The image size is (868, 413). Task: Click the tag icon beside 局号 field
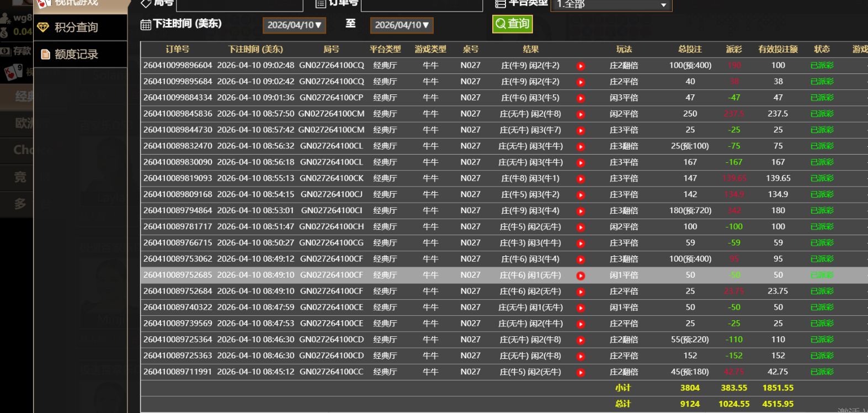click(146, 3)
